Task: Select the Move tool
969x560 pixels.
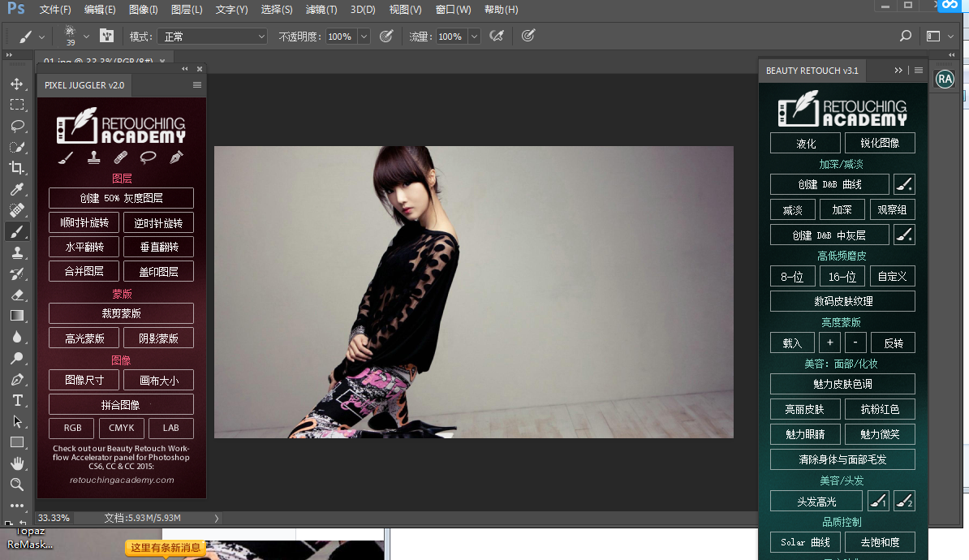Action: (x=17, y=84)
